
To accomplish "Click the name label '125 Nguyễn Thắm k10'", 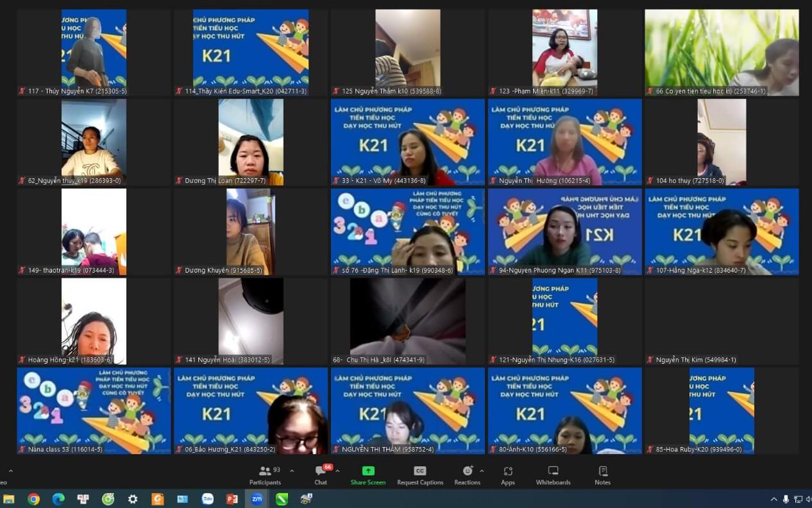I will pyautogui.click(x=391, y=91).
